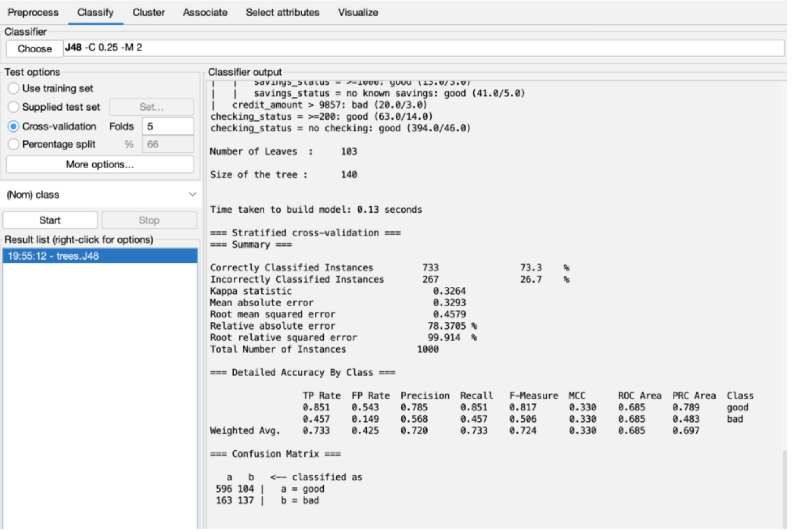Click the Folds number field
Image resolution: width=793 pixels, height=532 pixels.
[167, 126]
